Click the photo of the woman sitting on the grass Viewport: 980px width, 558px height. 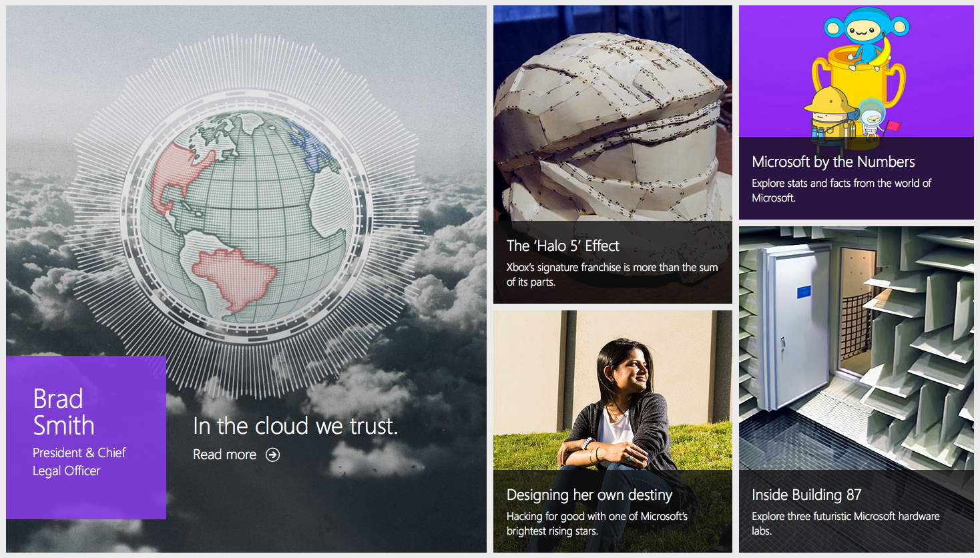click(x=612, y=390)
